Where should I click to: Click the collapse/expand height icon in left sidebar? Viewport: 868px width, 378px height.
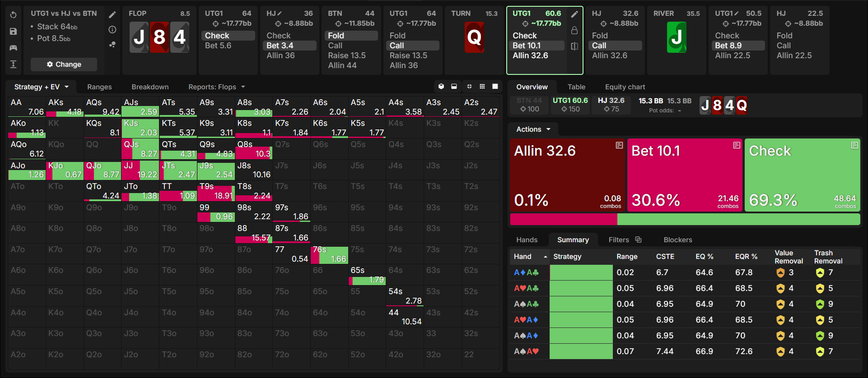tap(14, 65)
